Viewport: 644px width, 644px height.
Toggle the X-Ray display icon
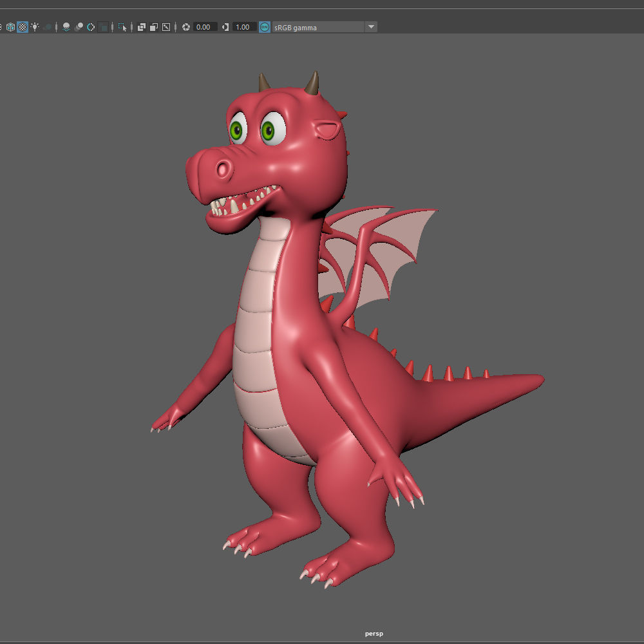pos(141,27)
